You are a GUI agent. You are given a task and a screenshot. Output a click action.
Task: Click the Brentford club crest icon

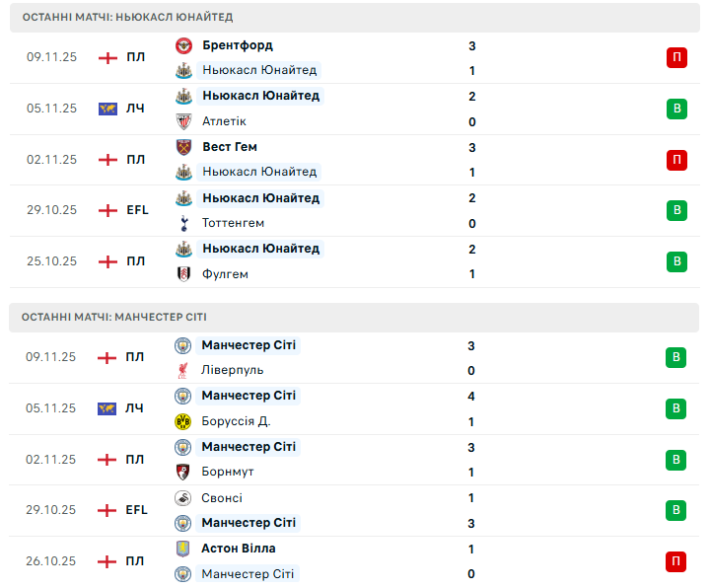tap(183, 45)
